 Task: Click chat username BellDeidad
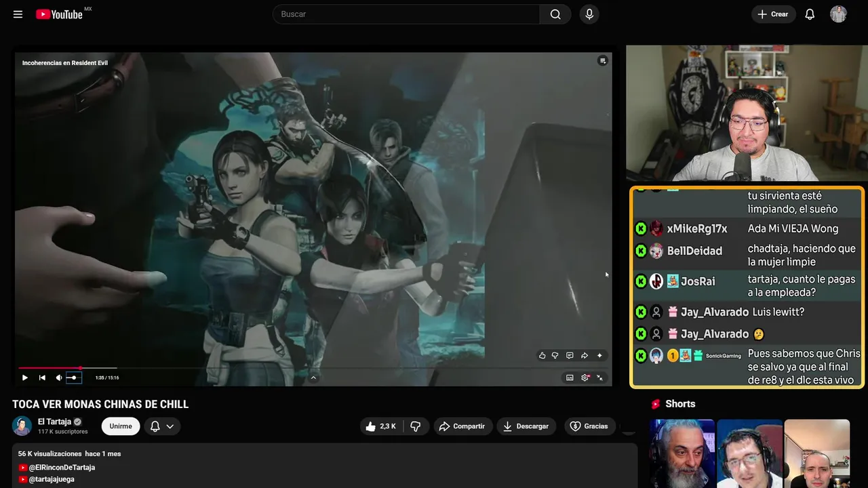[x=694, y=251]
